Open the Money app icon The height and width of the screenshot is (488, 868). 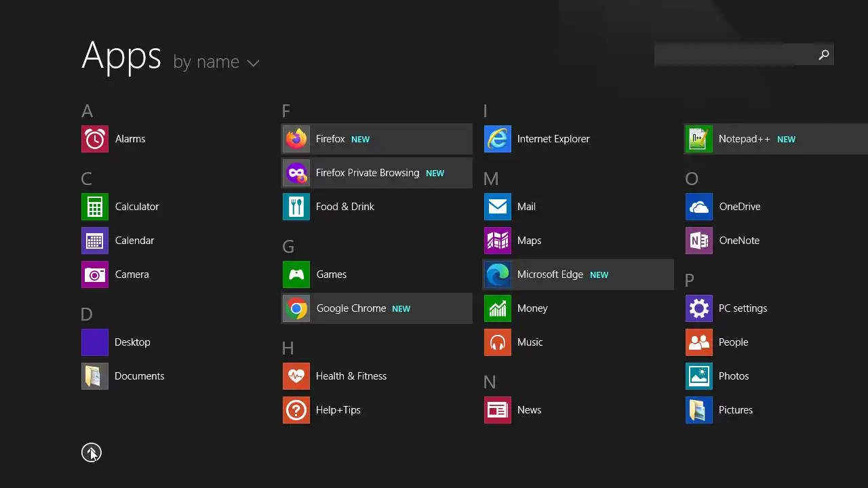coord(498,308)
